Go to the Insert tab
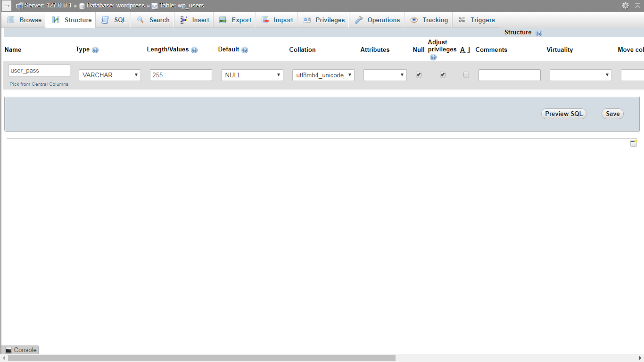The width and height of the screenshot is (644, 362). pos(195,20)
